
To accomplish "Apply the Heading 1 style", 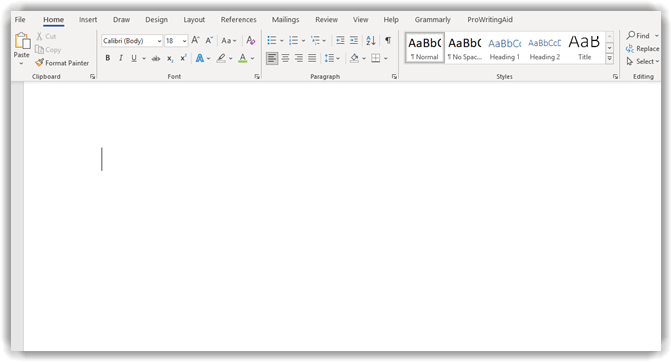I will click(x=505, y=48).
